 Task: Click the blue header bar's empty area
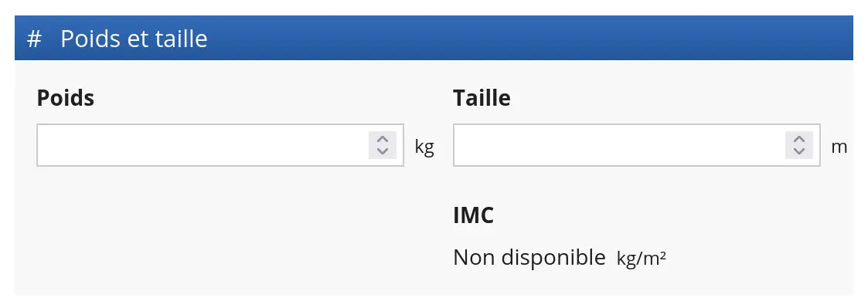point(526,38)
